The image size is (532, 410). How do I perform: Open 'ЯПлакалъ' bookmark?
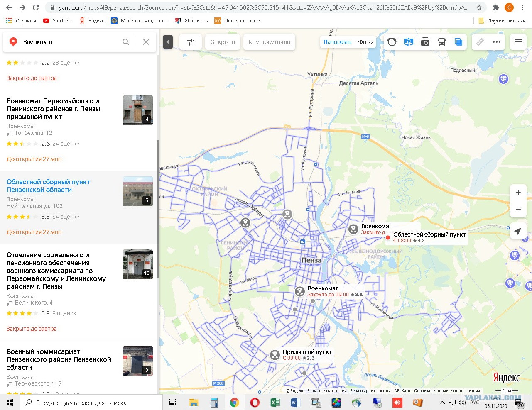[x=191, y=21]
